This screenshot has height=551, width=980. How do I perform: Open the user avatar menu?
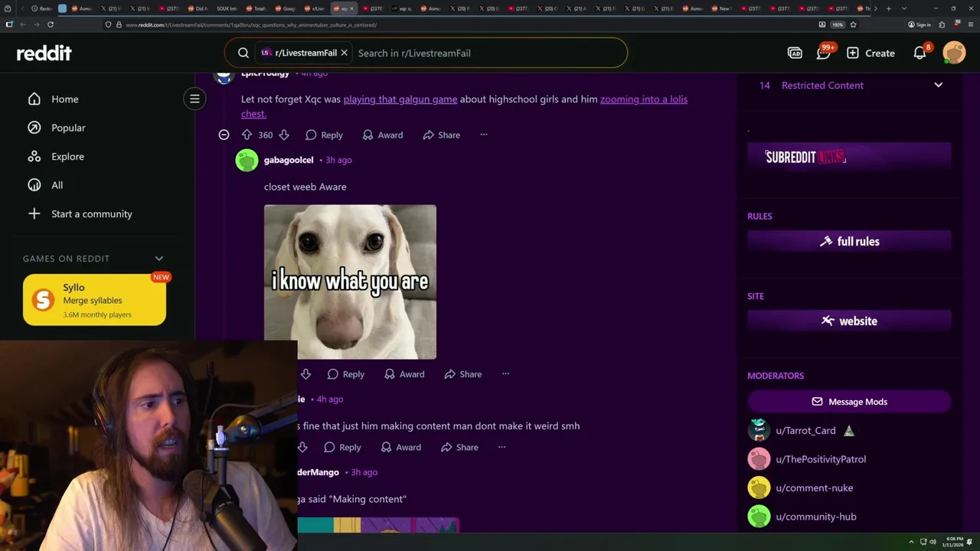click(954, 53)
